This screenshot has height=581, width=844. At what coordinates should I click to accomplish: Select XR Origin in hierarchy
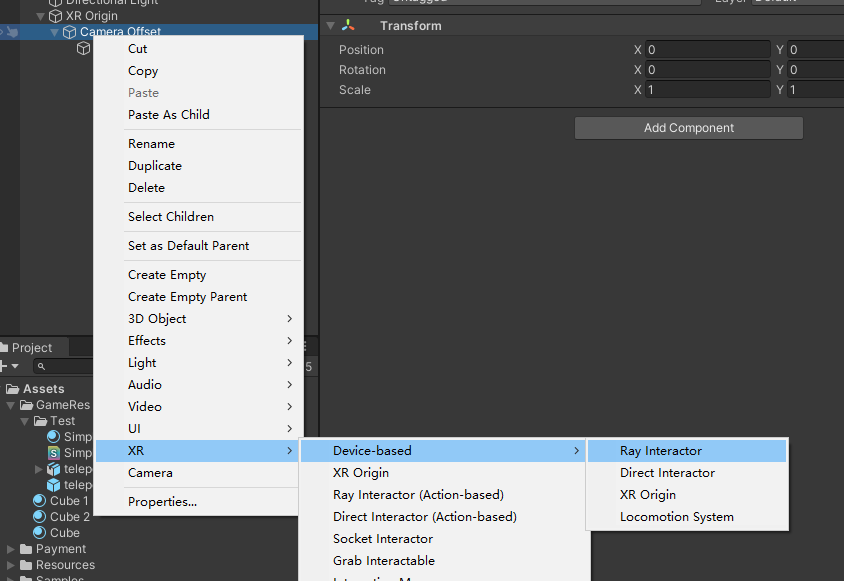coord(92,16)
